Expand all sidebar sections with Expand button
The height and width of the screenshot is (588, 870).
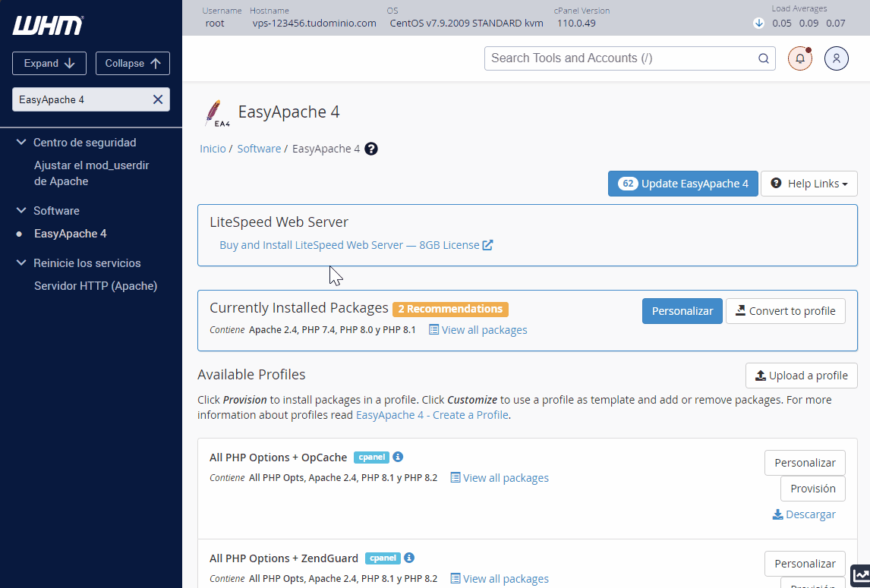click(x=49, y=63)
